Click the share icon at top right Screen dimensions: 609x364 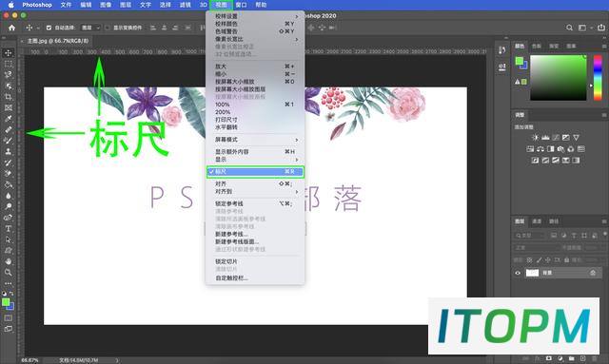(x=601, y=28)
